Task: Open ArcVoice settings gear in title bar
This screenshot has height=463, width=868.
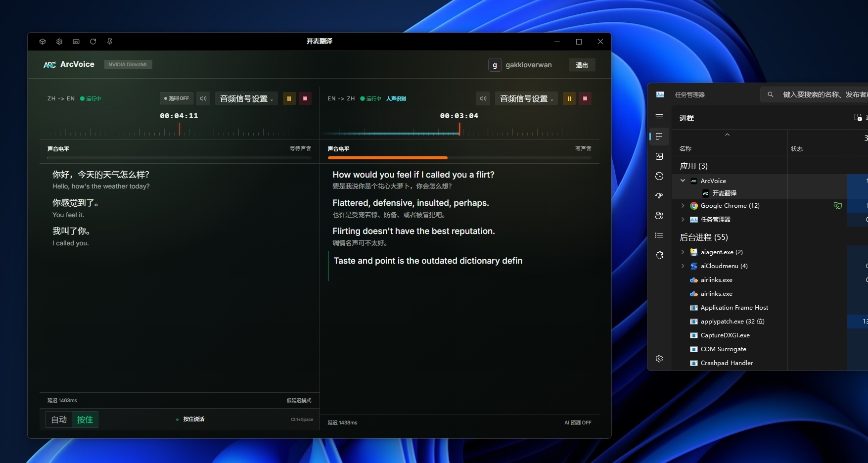Action: [x=59, y=42]
